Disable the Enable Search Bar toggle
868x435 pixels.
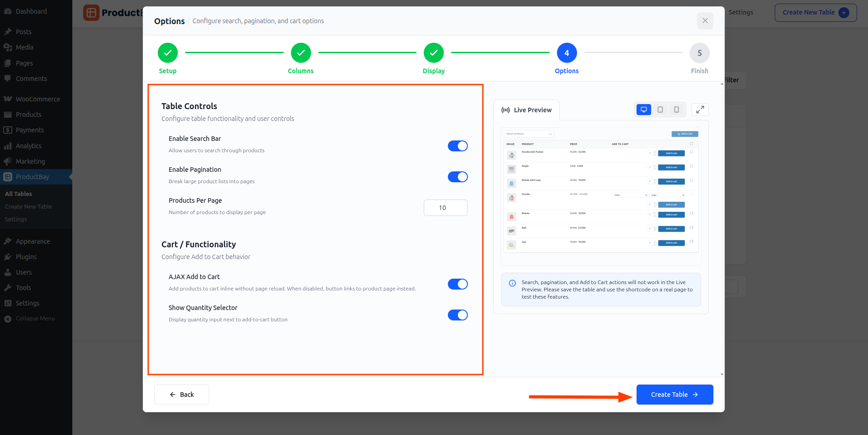(x=457, y=146)
